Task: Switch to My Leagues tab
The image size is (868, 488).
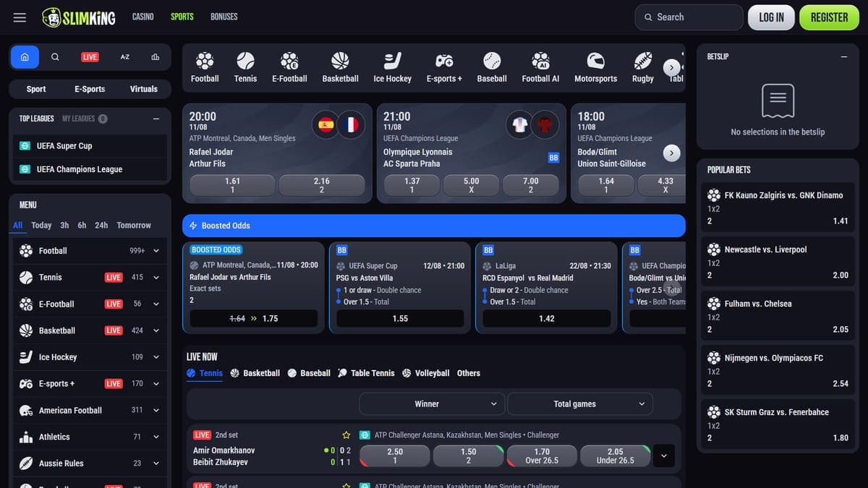Action: pyautogui.click(x=85, y=119)
